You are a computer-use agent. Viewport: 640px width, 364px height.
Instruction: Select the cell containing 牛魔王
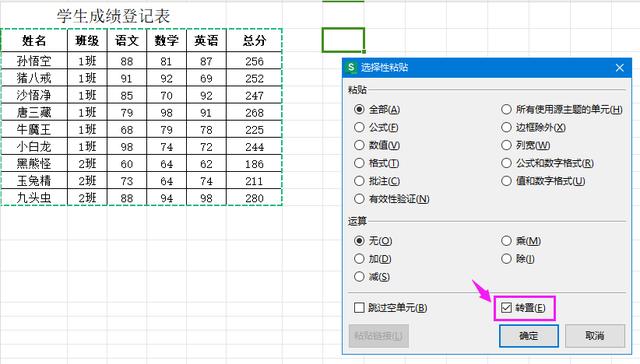(x=34, y=129)
